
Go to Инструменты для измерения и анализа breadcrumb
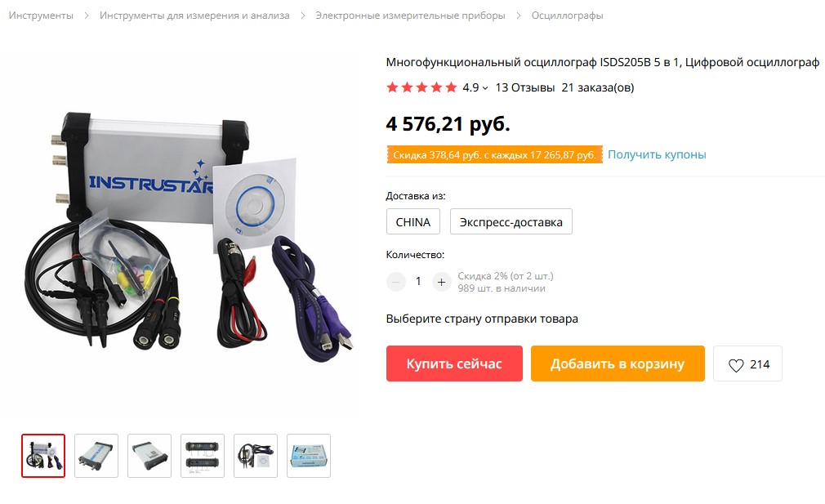[x=194, y=16]
